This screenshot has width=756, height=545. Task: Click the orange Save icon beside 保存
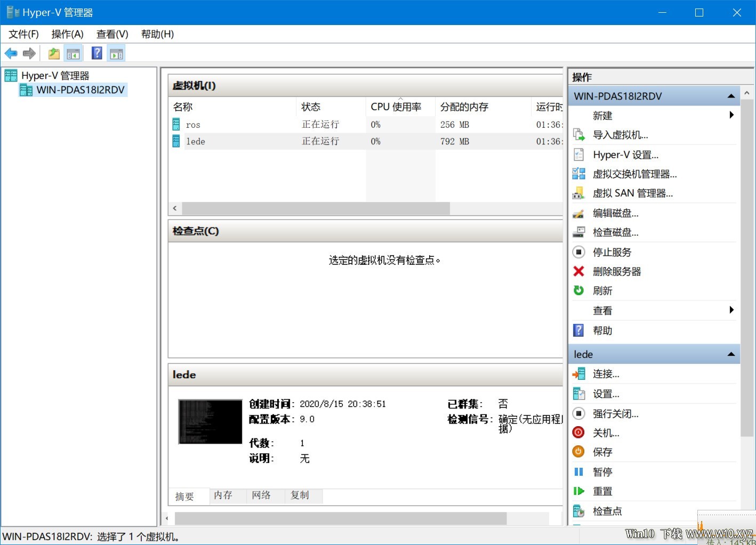[x=578, y=452]
